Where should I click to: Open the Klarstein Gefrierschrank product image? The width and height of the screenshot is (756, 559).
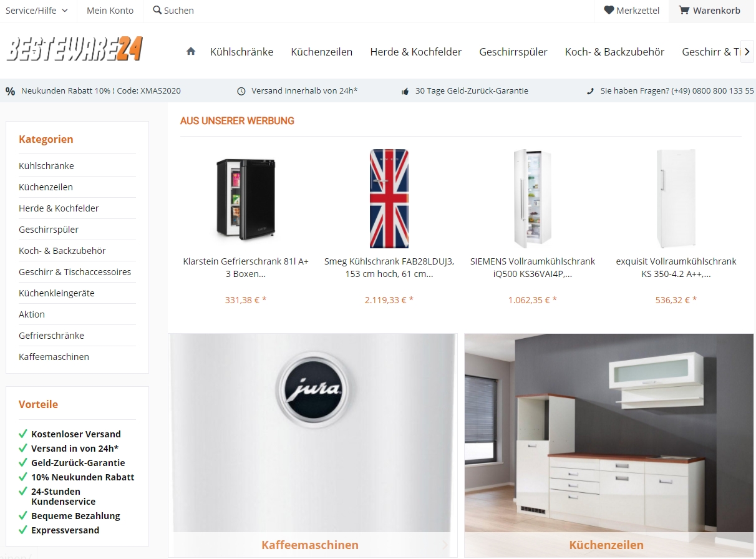click(x=246, y=198)
